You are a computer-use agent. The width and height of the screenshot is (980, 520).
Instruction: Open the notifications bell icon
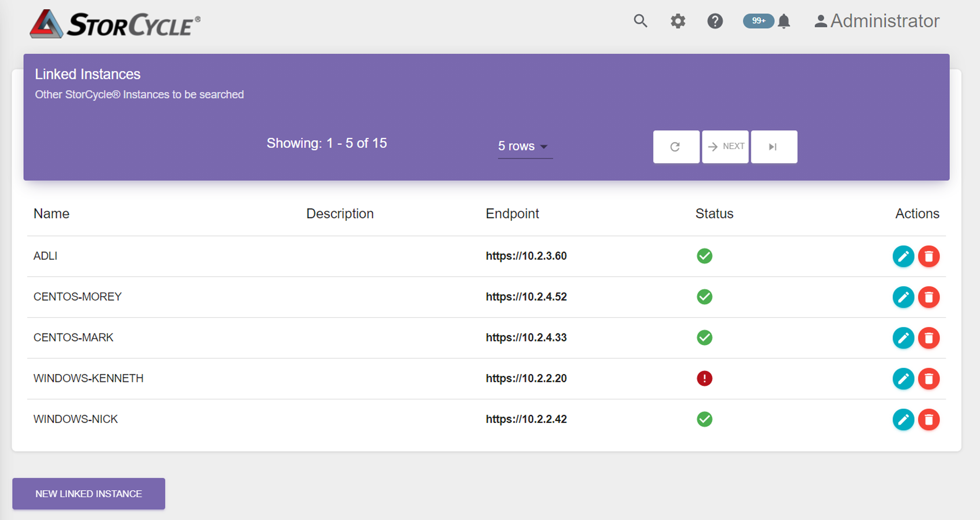click(784, 21)
